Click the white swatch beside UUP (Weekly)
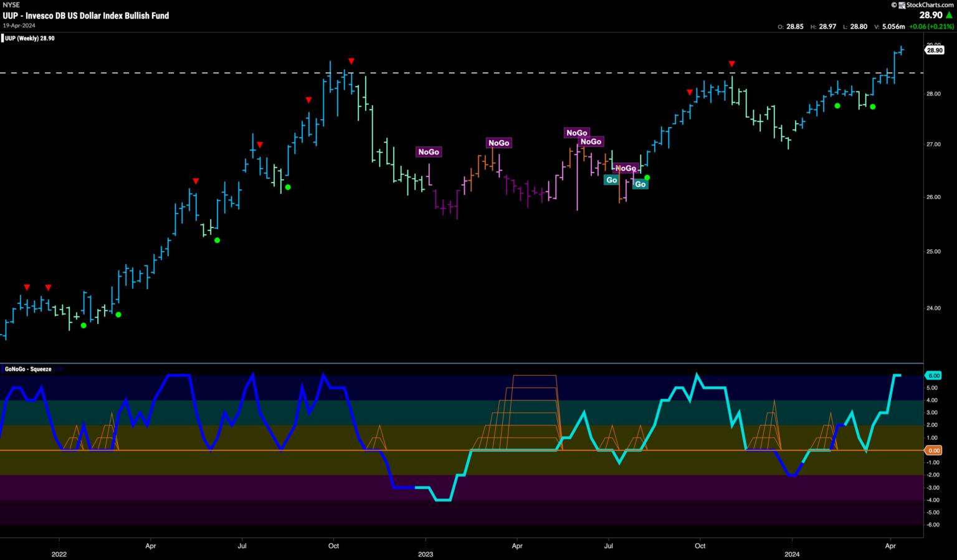Viewport: 957px width, 560px height. [x=2, y=39]
